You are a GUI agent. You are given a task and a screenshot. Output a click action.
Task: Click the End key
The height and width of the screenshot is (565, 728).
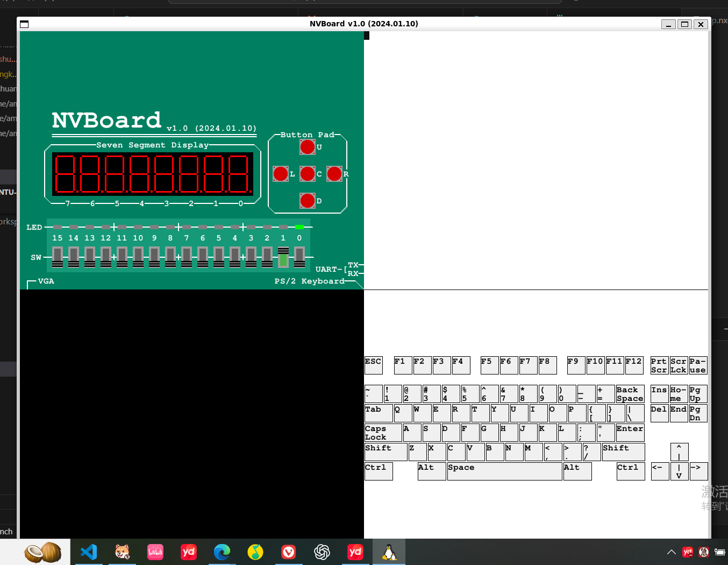click(x=679, y=413)
